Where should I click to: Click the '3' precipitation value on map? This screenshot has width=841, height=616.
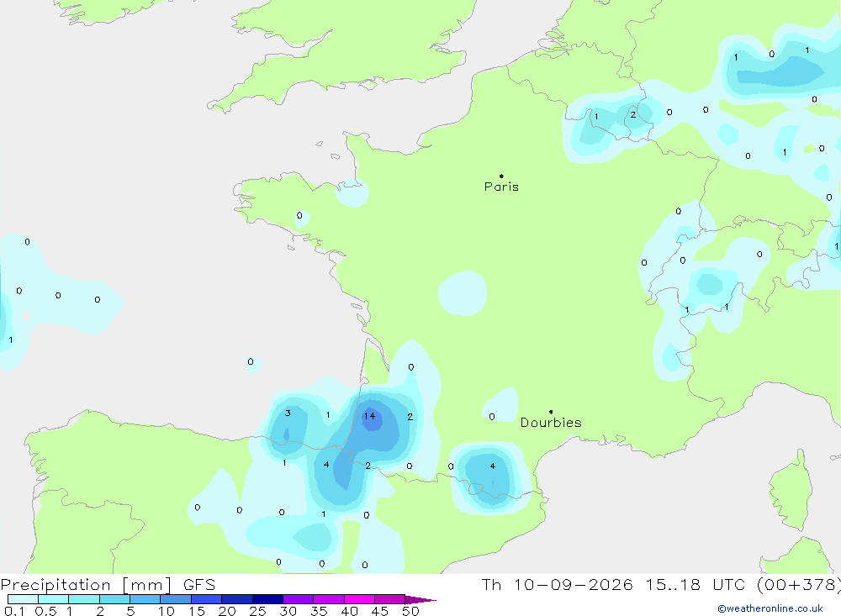[288, 413]
